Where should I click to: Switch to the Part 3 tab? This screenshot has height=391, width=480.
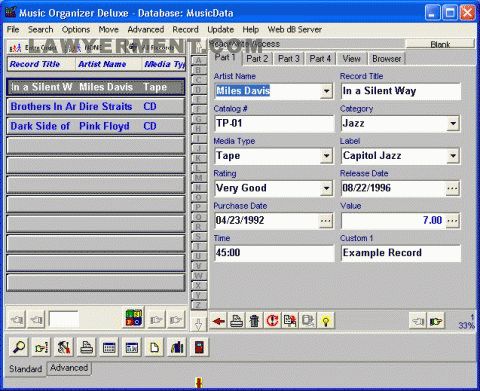click(289, 59)
